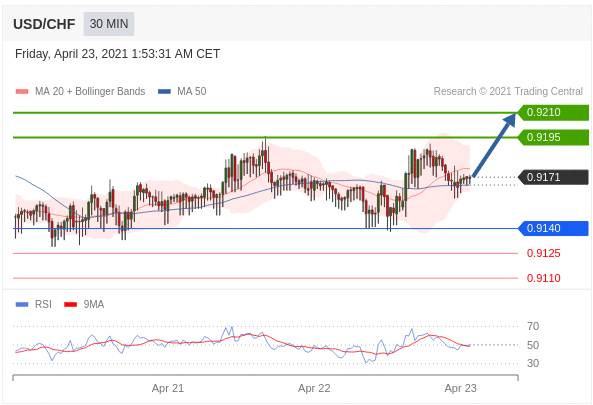Select the 9MA legend label
This screenshot has width=593, height=405.
[94, 304]
